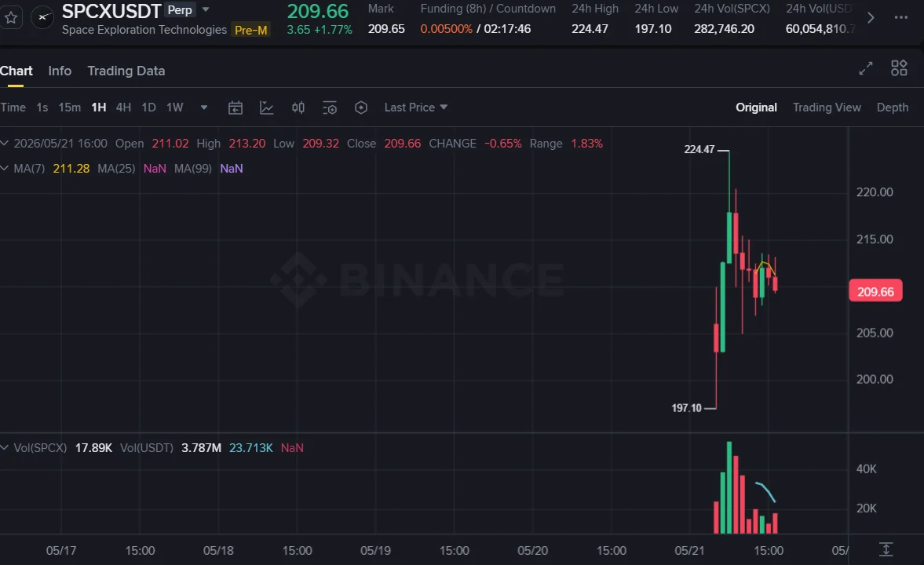Click the 224.47 high price marker on chart
Image resolution: width=924 pixels, height=565 pixels.
(699, 150)
